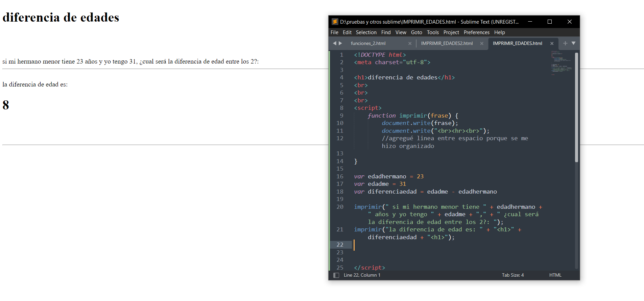The height and width of the screenshot is (301, 644).
Task: Click the Sublime Text window title text
Action: (429, 22)
